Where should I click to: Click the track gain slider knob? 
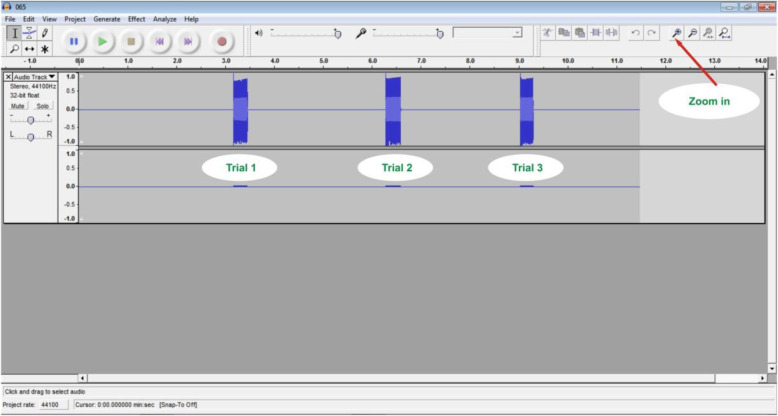[31, 119]
